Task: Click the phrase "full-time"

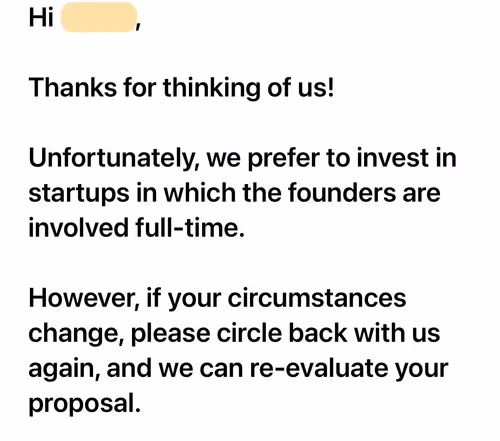Action: coord(190,228)
